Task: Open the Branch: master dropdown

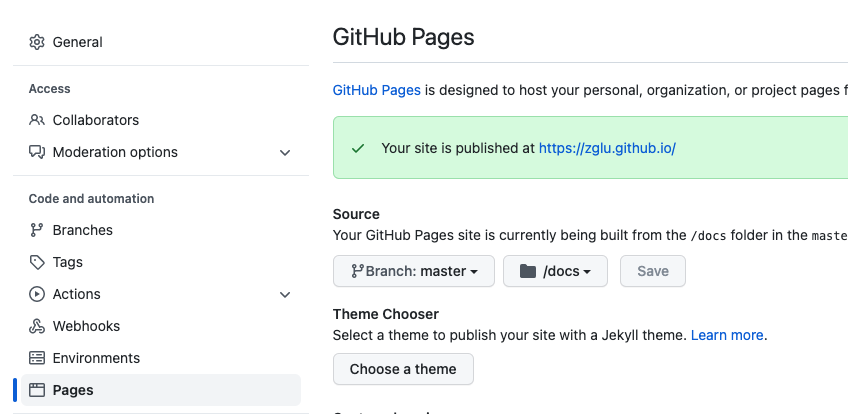Action: (414, 271)
